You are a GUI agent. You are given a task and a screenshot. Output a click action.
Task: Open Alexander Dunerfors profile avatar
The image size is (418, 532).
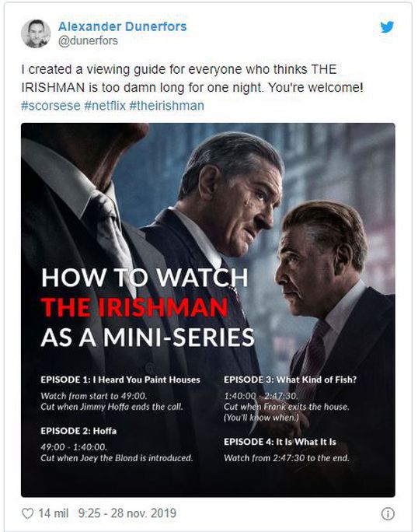point(36,33)
